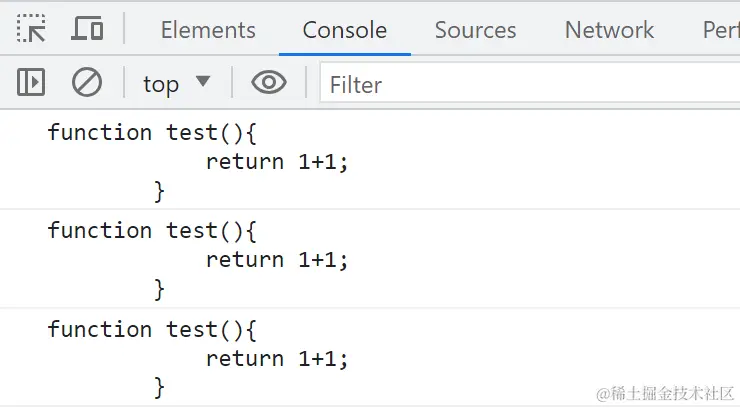The height and width of the screenshot is (408, 740).
Task: Click closing brace of last log entry
Action: click(x=159, y=387)
